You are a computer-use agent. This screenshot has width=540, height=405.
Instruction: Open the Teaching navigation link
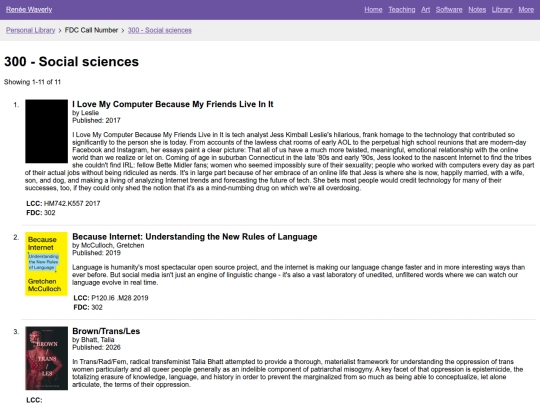coord(402,10)
